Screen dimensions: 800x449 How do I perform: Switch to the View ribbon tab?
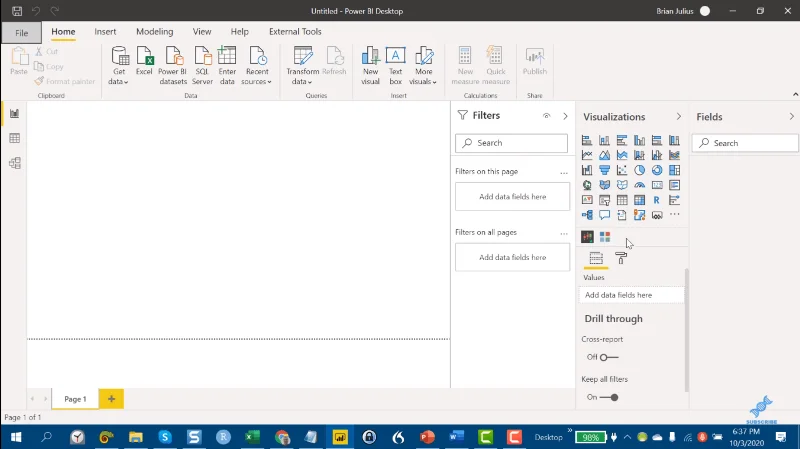202,32
